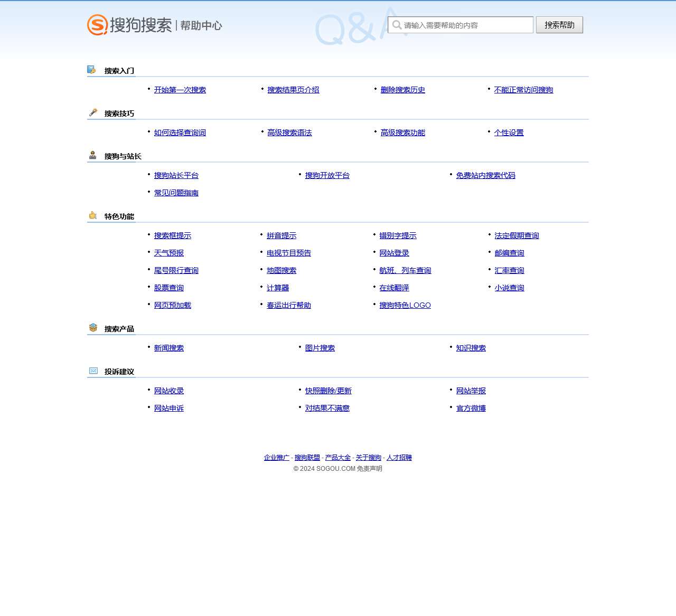This screenshot has height=616, width=676.
Task: Open 电视节目预告 link
Action: 289,253
